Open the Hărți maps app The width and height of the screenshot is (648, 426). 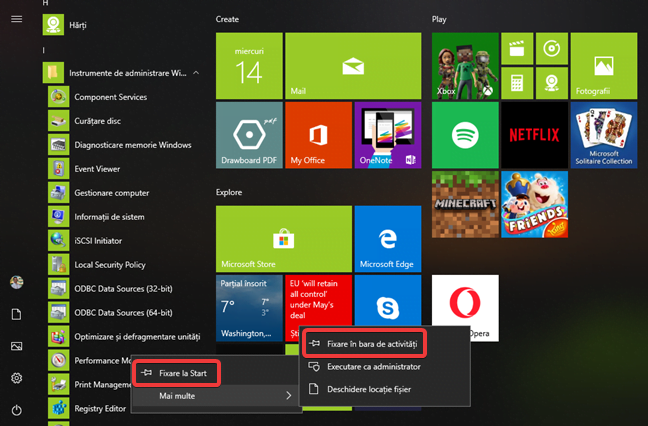point(65,25)
